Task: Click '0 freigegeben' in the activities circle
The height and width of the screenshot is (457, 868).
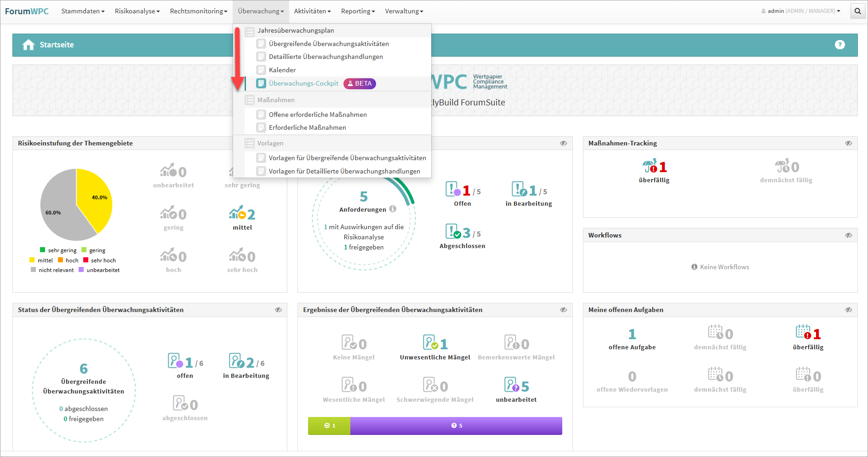Action: coord(84,419)
